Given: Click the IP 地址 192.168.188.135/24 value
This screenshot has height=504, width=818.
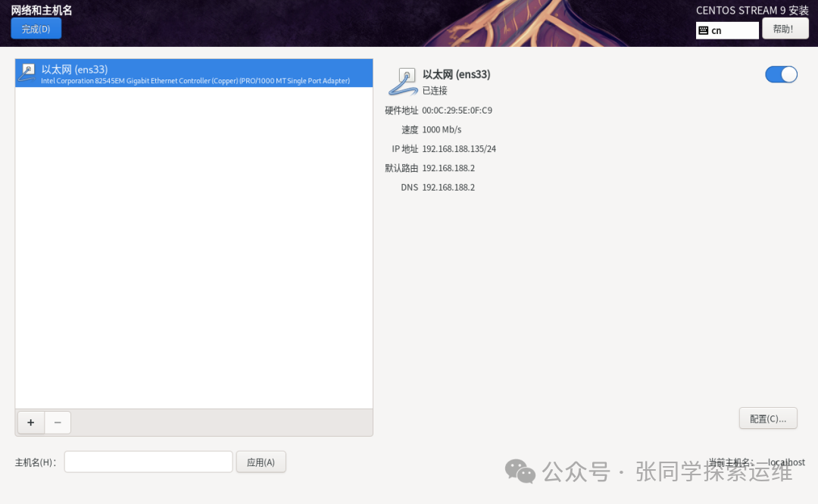Looking at the screenshot, I should click(459, 148).
